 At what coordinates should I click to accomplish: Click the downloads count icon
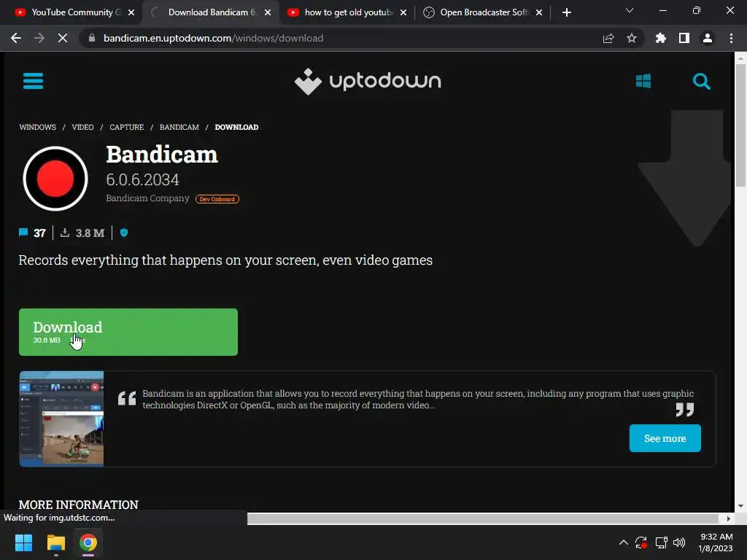pos(65,233)
